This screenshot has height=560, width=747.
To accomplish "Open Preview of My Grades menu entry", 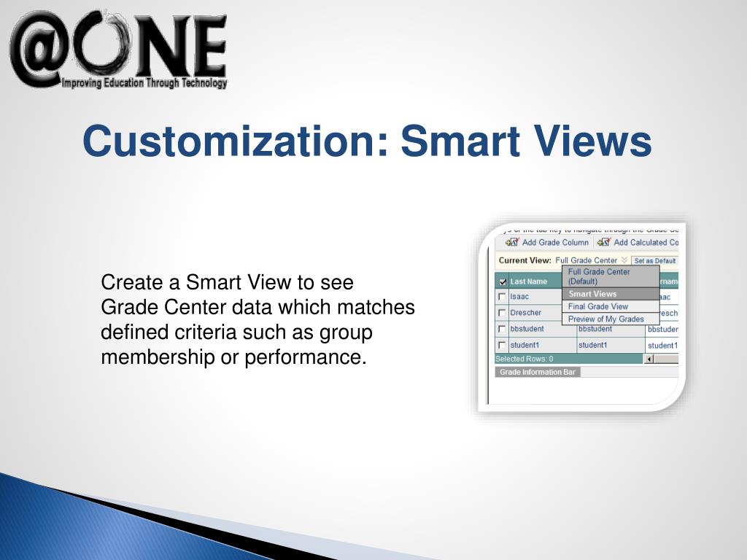I will coord(611,319).
